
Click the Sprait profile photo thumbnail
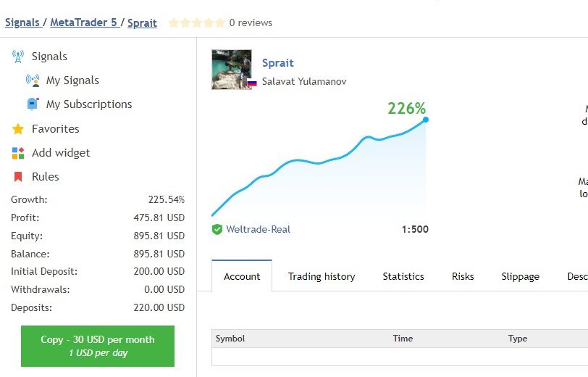pos(231,70)
